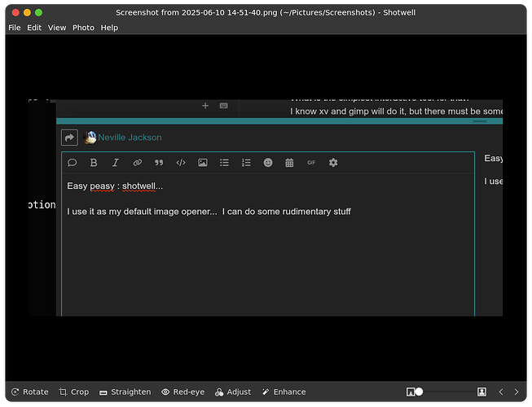Click the Neville Jackson avatar picture
Image resolution: width=532 pixels, height=407 pixels.
(x=90, y=138)
